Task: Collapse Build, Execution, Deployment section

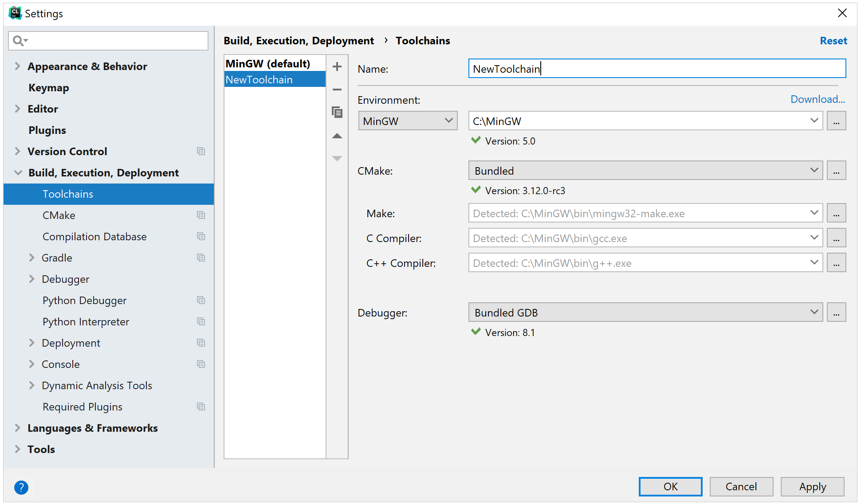Action: click(x=18, y=172)
